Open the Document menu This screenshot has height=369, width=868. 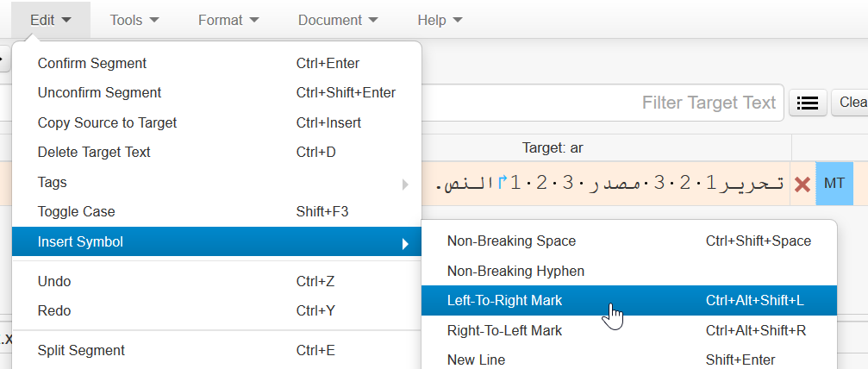338,20
